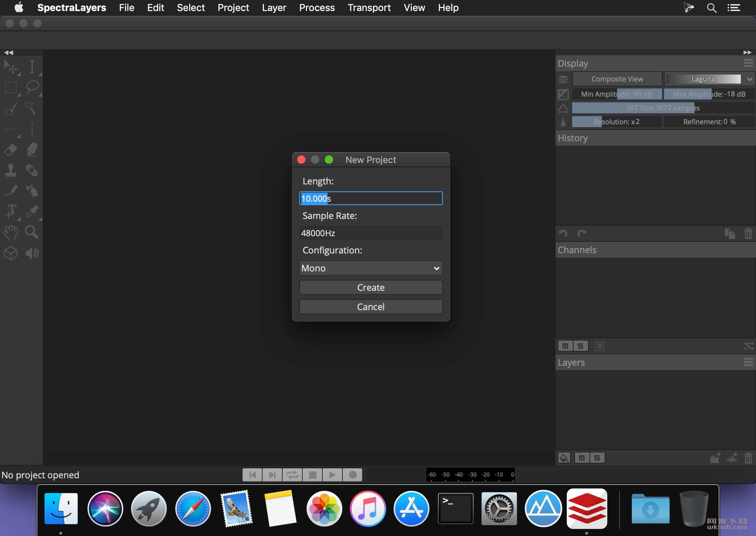Toggle loop playback in transport
756x536 pixels.
292,475
